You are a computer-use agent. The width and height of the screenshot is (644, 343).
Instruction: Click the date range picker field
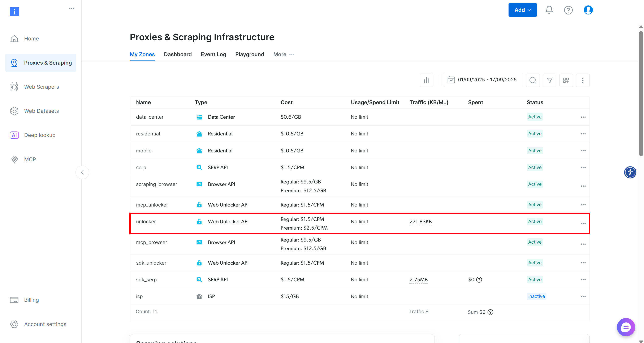pyautogui.click(x=483, y=79)
